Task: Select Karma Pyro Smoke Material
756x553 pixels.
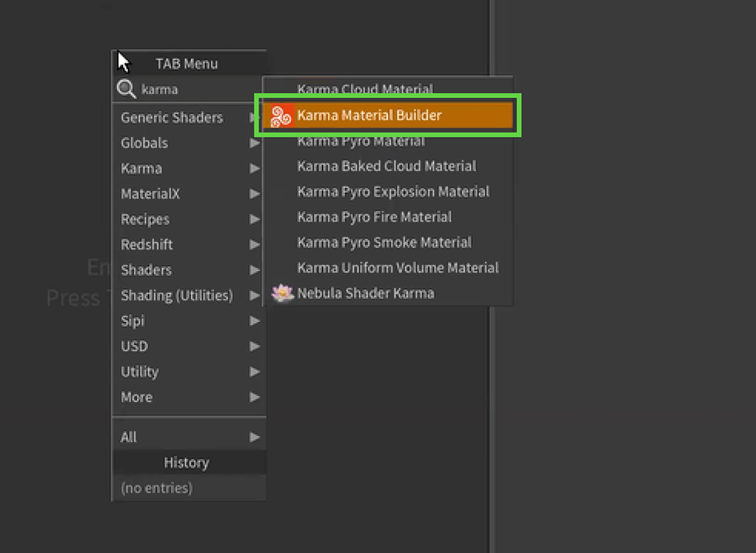Action: (x=384, y=243)
